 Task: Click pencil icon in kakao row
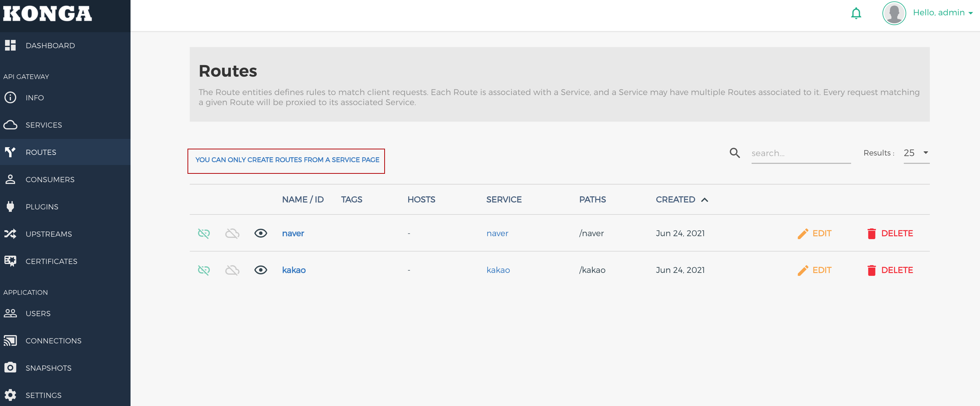point(803,270)
